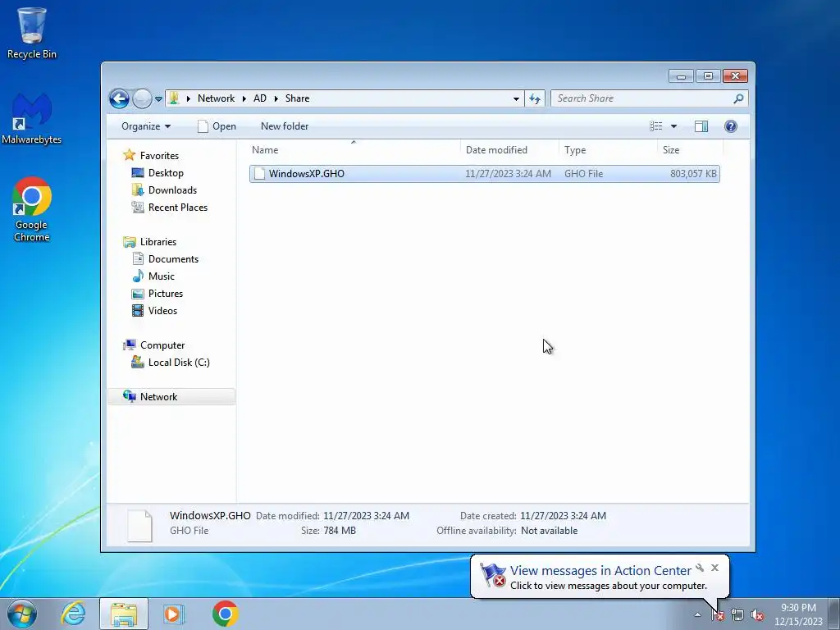
Task: Click Date modified value in details pane
Action: coord(366,516)
